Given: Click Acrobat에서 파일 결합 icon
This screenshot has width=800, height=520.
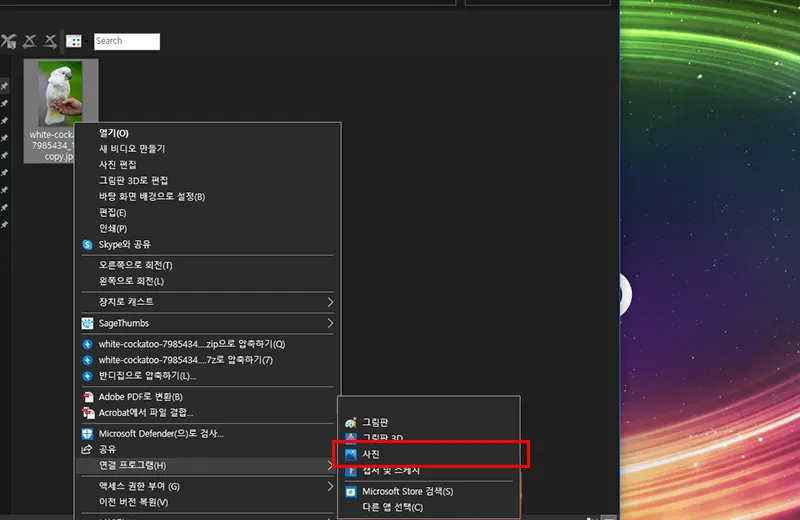Looking at the screenshot, I should [88, 413].
